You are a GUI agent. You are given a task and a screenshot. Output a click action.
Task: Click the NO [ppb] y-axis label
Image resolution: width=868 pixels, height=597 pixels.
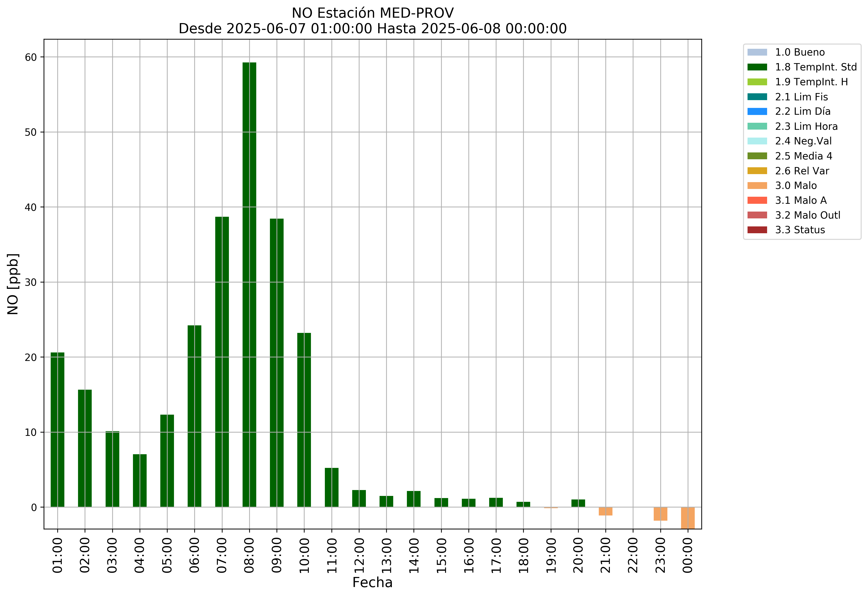coord(13,284)
